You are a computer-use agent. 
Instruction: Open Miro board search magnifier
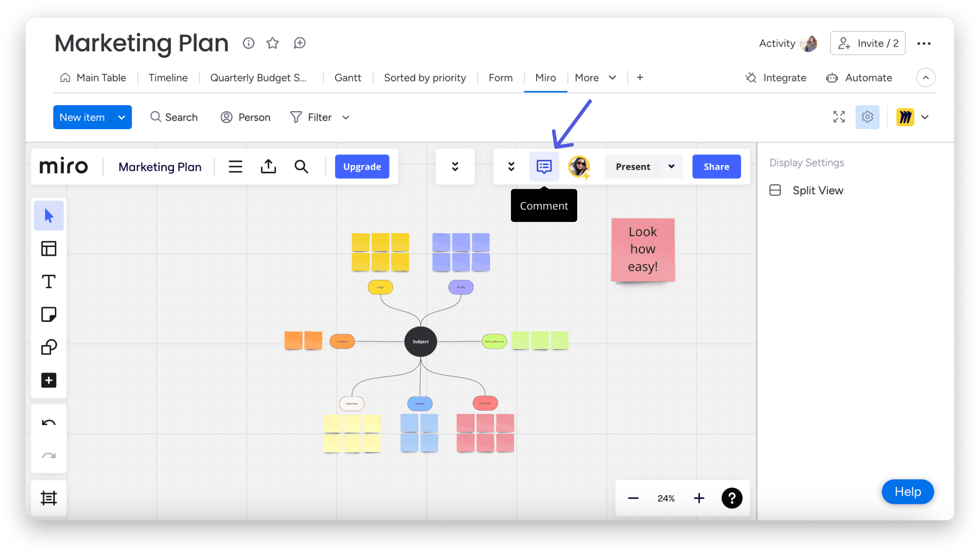point(301,167)
